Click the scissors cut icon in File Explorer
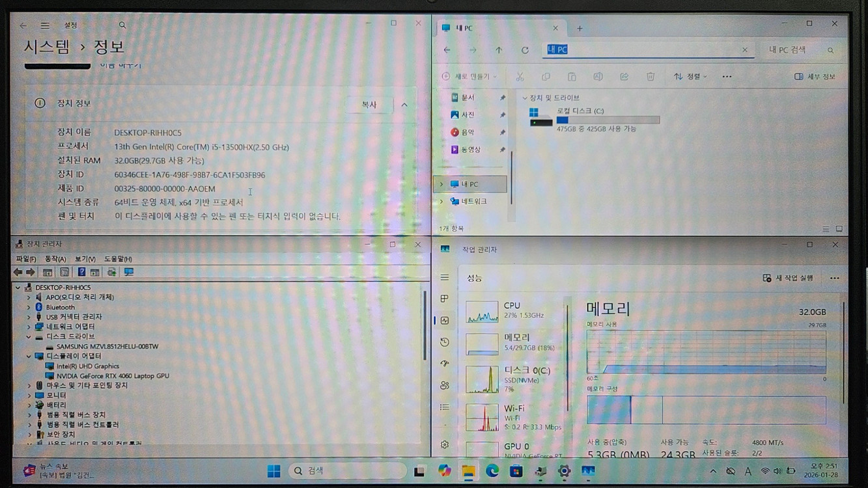Viewport: 868px width, 488px height. (520, 77)
